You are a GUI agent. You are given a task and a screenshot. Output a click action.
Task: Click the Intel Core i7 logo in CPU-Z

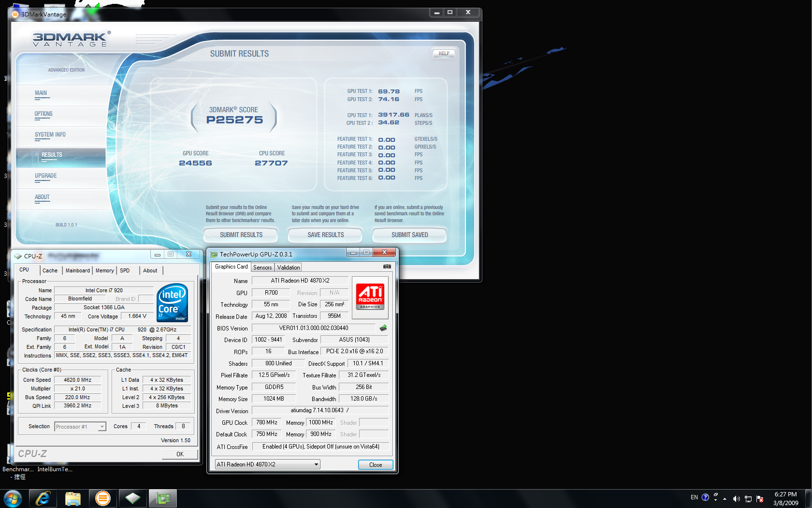click(x=173, y=303)
